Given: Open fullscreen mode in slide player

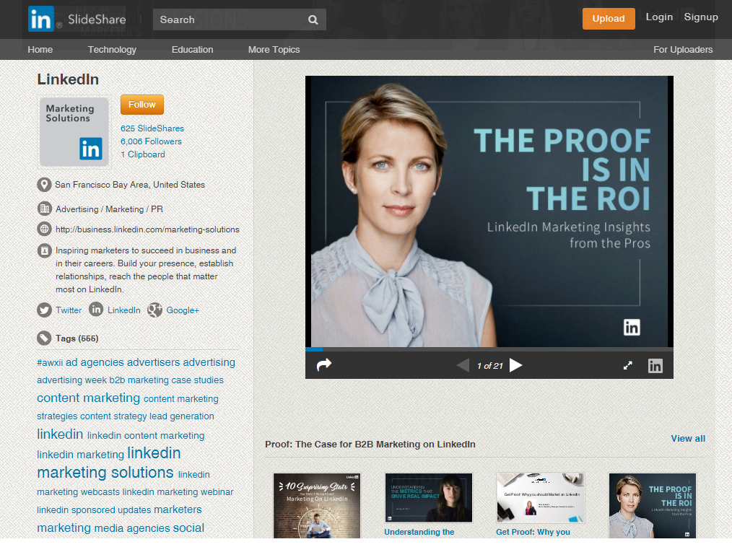Looking at the screenshot, I should click(628, 365).
